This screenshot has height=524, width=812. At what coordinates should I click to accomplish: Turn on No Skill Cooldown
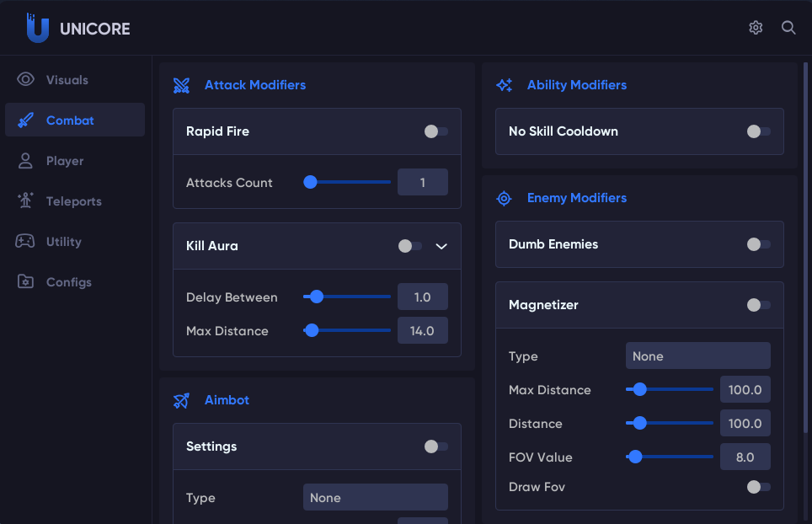click(x=758, y=131)
